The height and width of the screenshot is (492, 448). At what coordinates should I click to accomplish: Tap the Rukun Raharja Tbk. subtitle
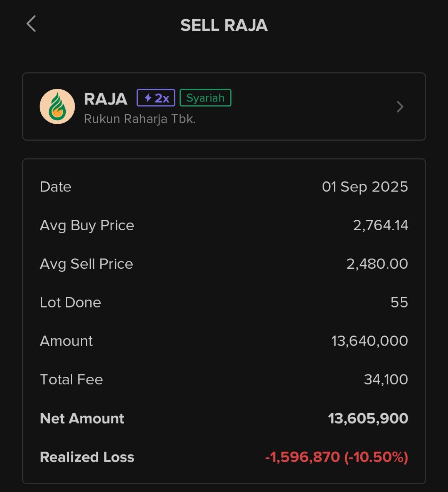coord(140,119)
